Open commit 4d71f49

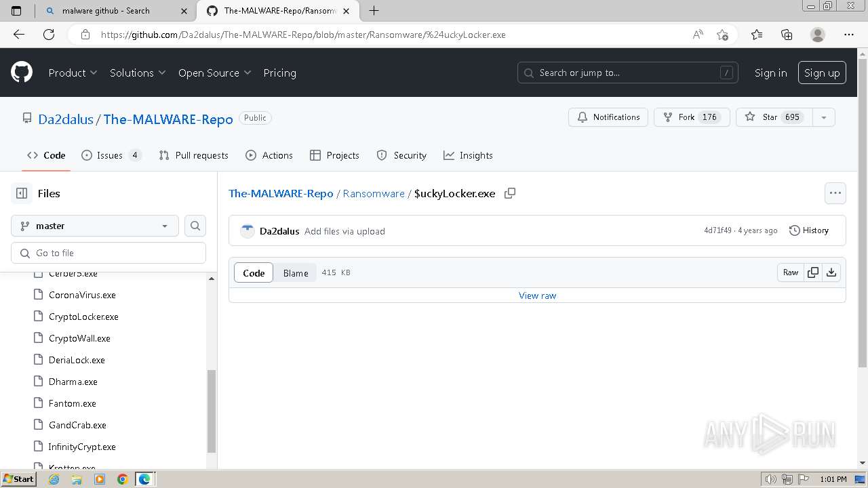pos(717,230)
